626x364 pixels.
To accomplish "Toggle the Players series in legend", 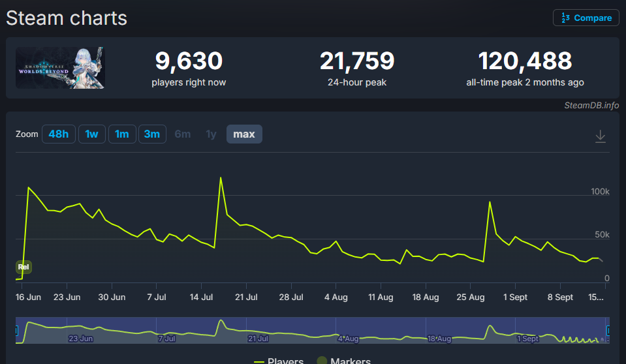I will tap(279, 360).
